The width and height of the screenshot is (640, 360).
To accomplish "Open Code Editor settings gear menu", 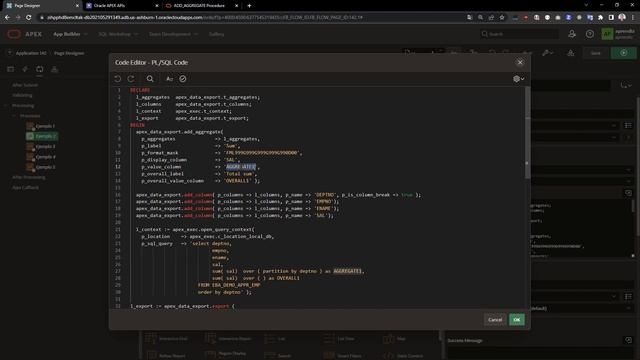I will pyautogui.click(x=518, y=79).
